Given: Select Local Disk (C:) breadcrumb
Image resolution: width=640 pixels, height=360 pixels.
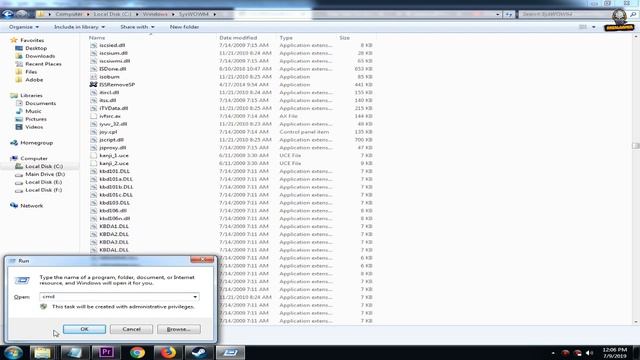Looking at the screenshot, I should pyautogui.click(x=112, y=14).
